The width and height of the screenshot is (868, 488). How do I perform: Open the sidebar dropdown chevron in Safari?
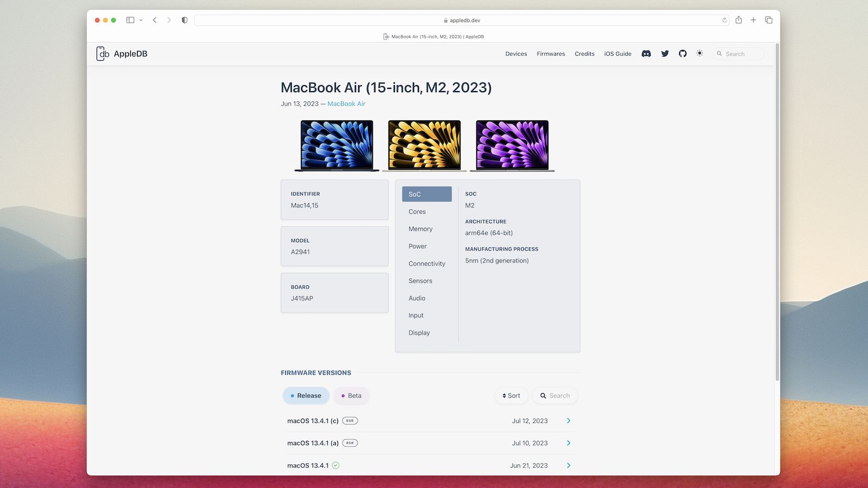pyautogui.click(x=141, y=20)
